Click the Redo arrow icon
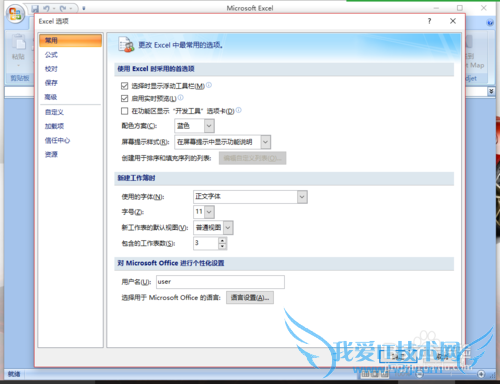 click(x=62, y=8)
